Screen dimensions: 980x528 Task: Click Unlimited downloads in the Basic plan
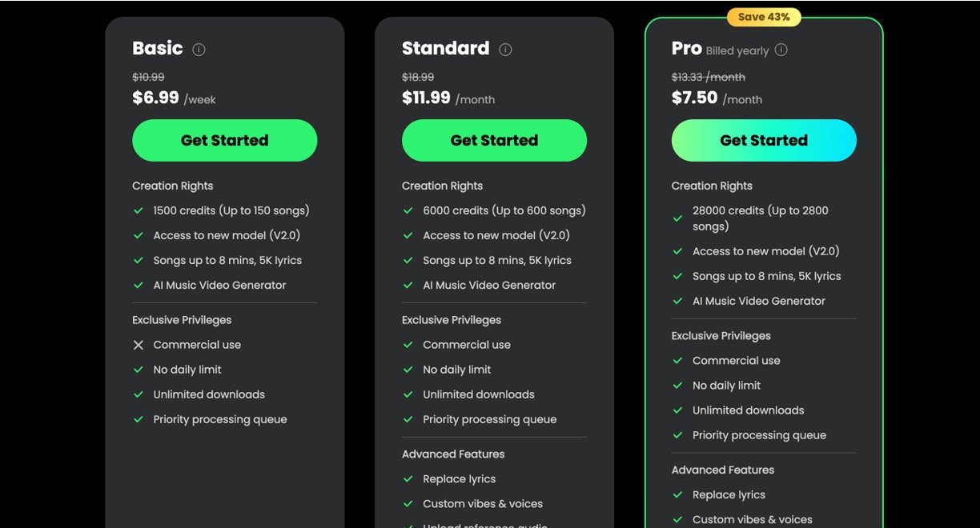coord(209,394)
